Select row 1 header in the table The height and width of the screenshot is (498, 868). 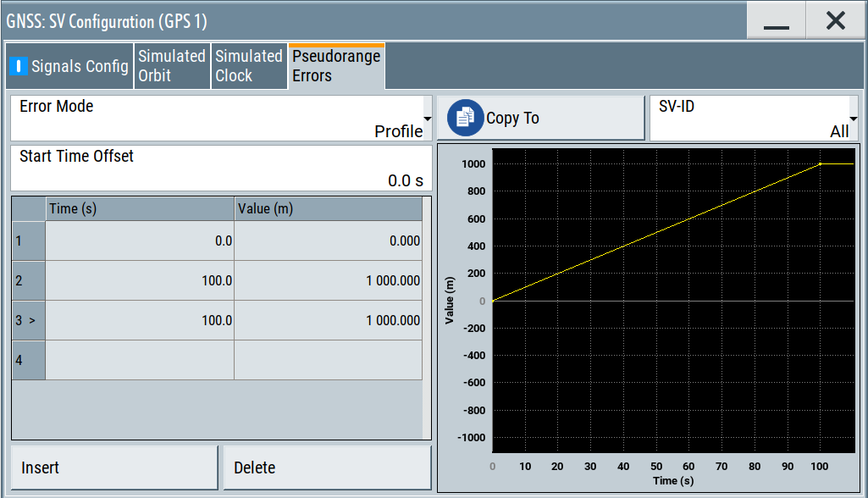(29, 241)
